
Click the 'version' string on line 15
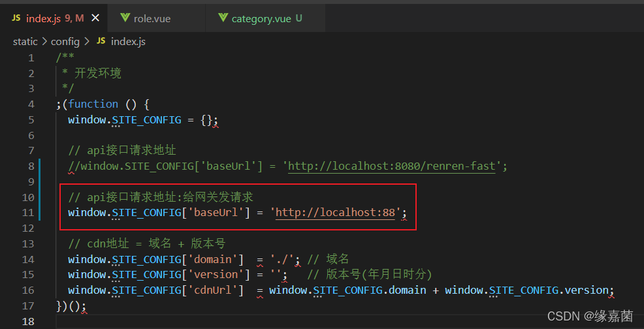(216, 274)
